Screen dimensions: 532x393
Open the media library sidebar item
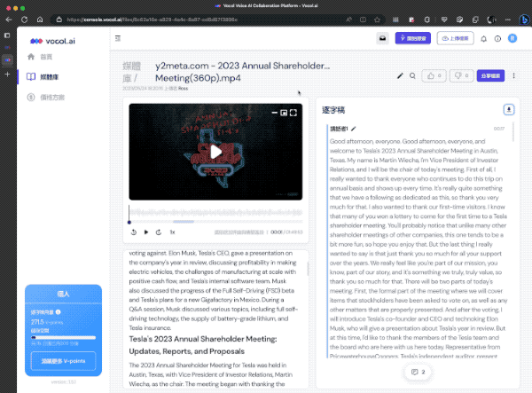(x=43, y=76)
